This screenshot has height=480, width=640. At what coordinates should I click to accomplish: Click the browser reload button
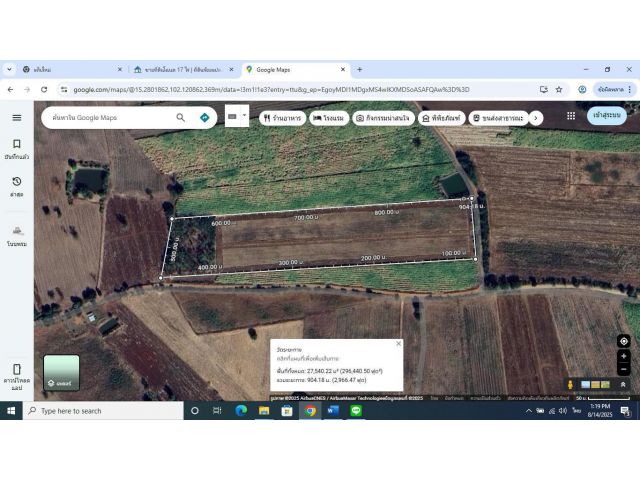pos(44,89)
